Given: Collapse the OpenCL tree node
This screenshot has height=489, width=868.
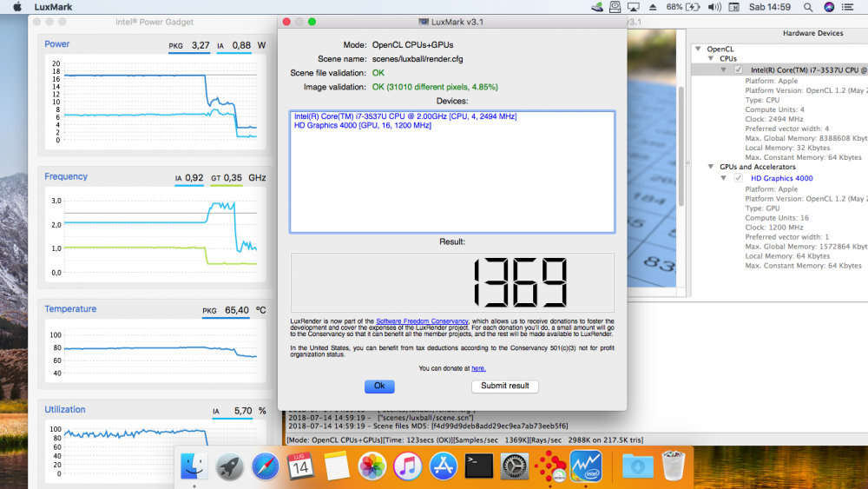Looking at the screenshot, I should tap(698, 49).
